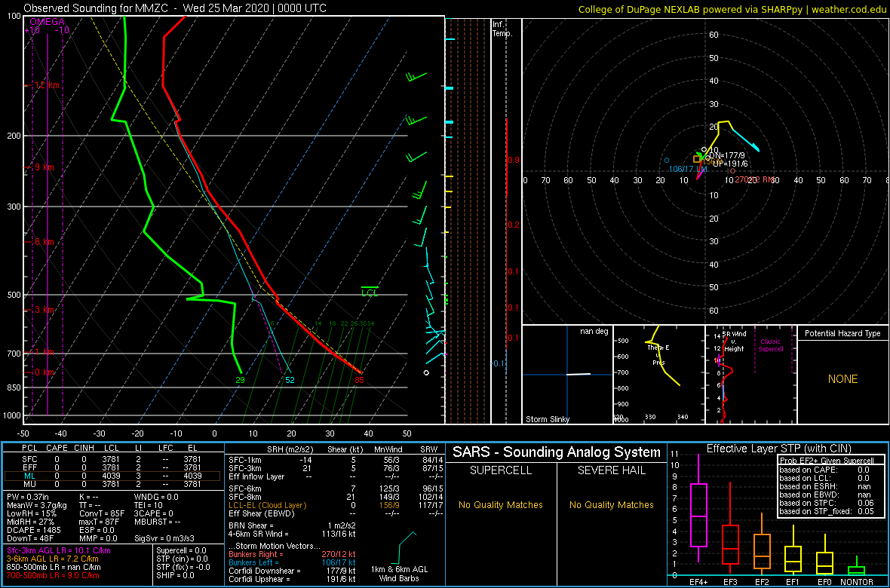
Task: Click the Supercell = 0.0 composite value
Action: (182, 550)
